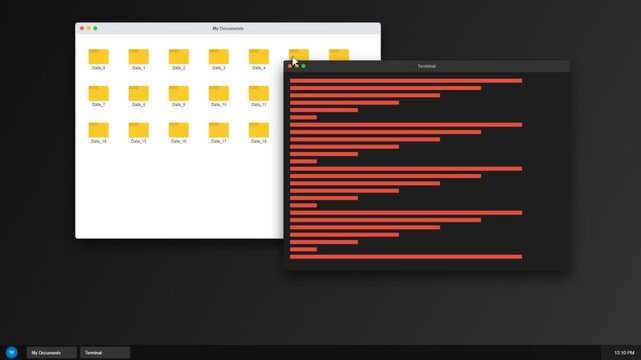Select the Data_1 folder

(139, 57)
